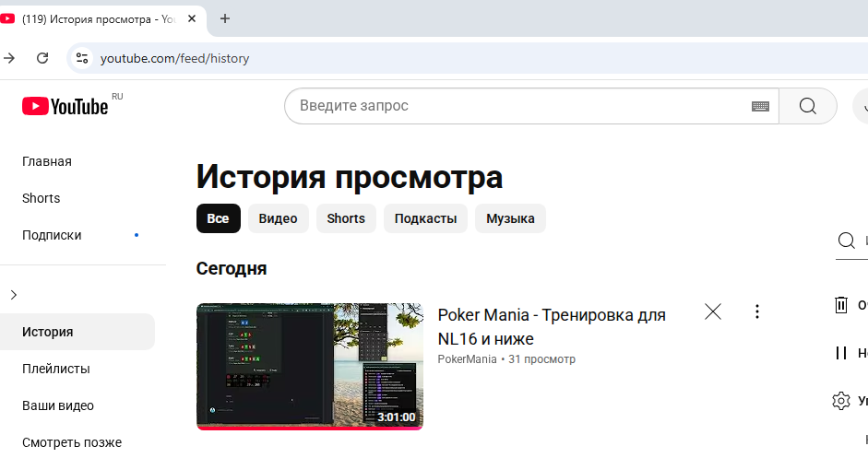Open site information icon in address bar
This screenshot has width=868, height=458.
click(82, 58)
